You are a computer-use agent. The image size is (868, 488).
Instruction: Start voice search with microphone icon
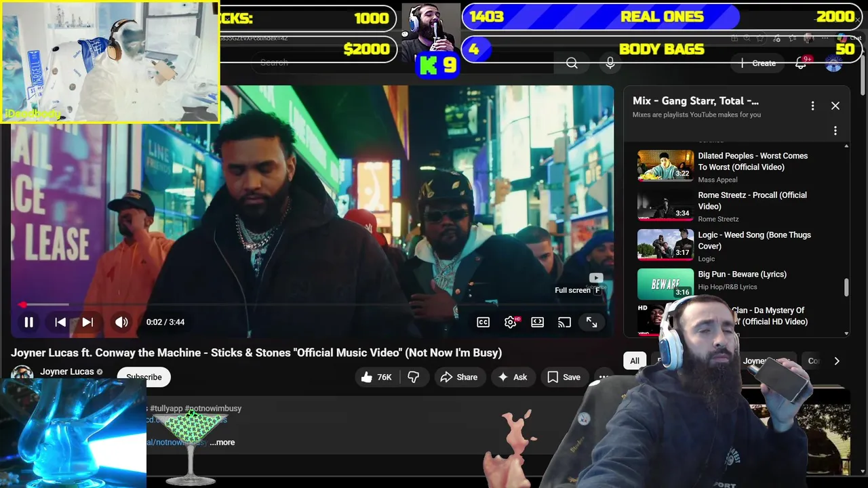(610, 63)
